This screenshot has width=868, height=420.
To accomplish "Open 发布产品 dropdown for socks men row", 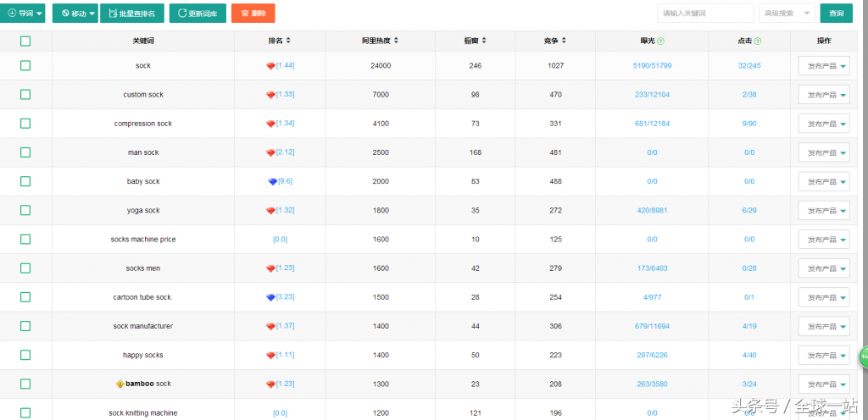I will [824, 268].
